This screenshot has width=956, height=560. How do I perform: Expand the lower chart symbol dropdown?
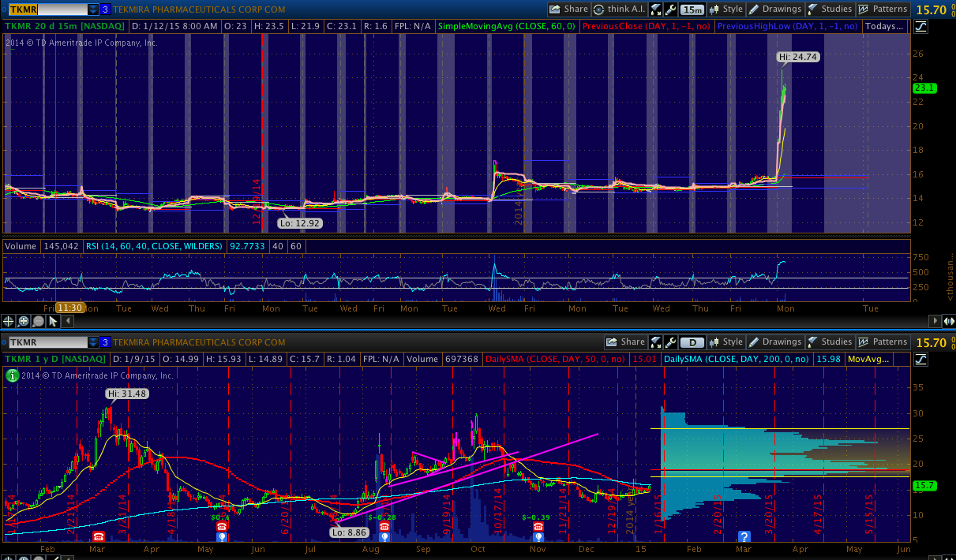(x=93, y=342)
